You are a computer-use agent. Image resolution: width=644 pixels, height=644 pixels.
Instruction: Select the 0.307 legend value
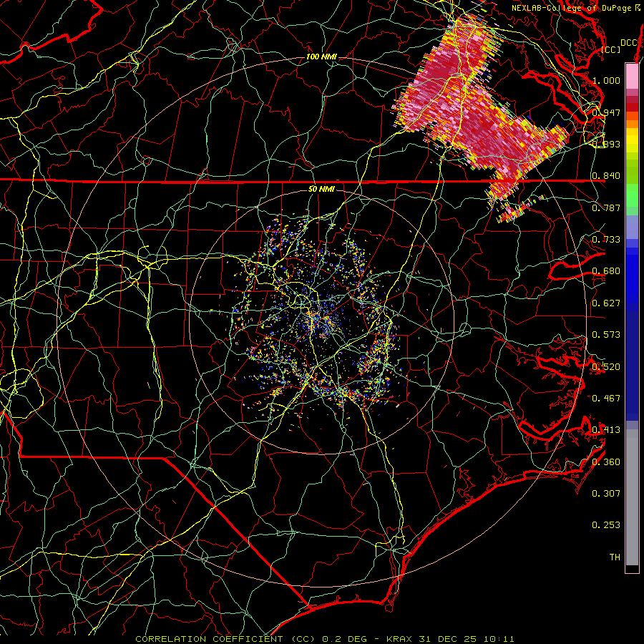[606, 494]
